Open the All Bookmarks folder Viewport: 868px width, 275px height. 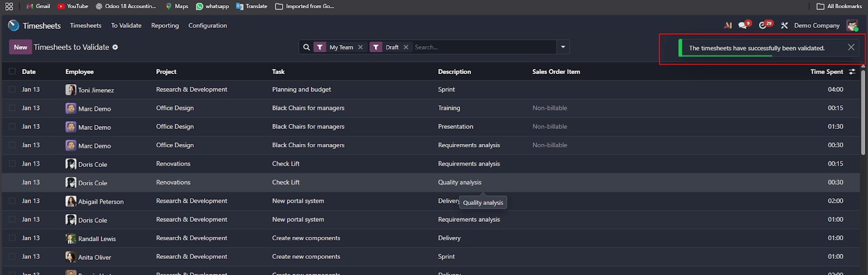(x=839, y=7)
